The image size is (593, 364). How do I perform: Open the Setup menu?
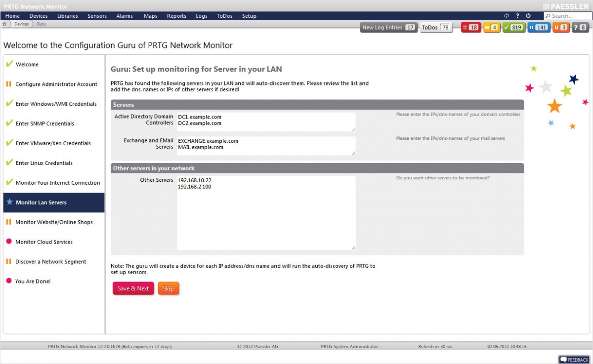point(249,16)
